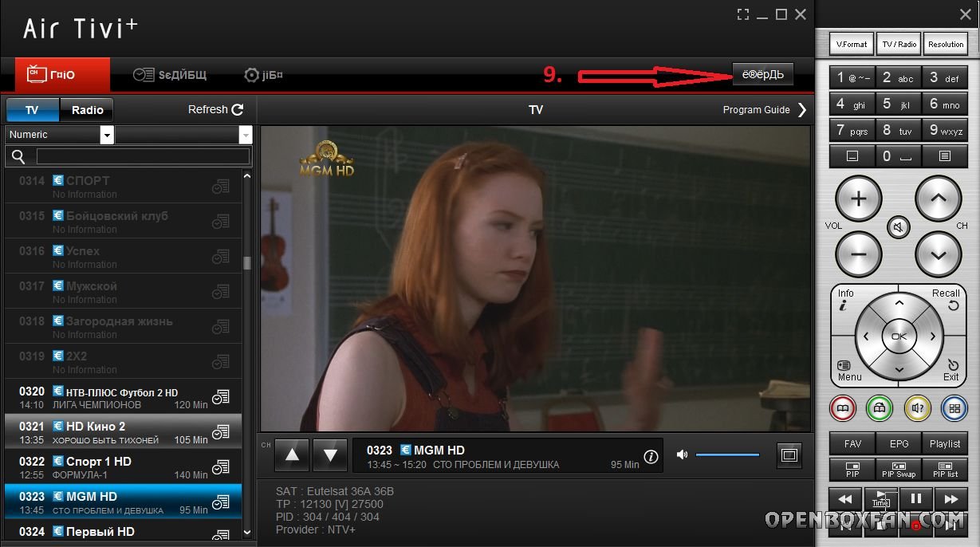Refresh the channel list

click(216, 110)
